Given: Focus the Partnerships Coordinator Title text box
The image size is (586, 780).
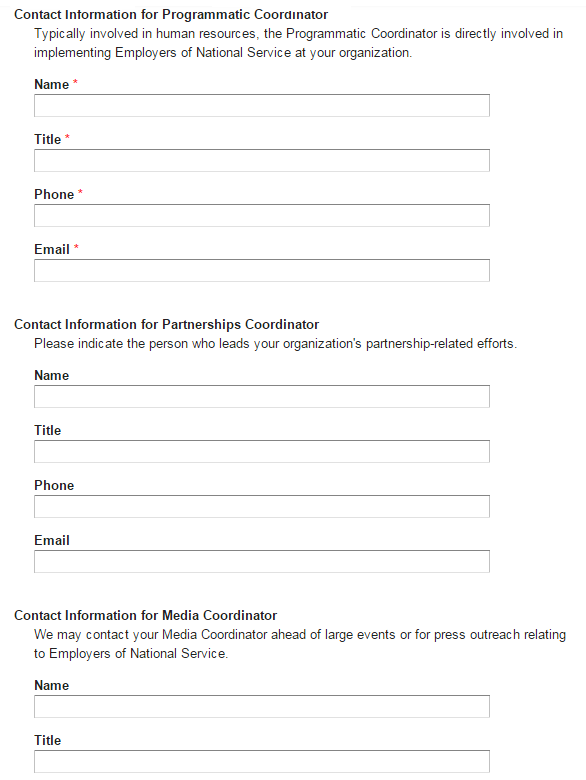Looking at the screenshot, I should 262,452.
